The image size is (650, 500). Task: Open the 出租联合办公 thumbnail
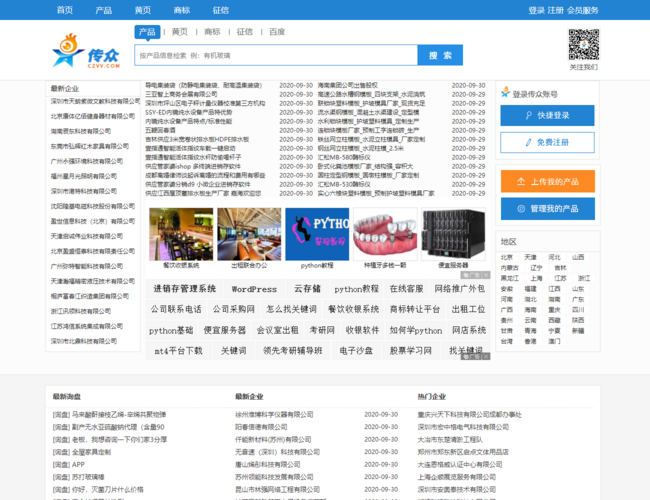249,234
